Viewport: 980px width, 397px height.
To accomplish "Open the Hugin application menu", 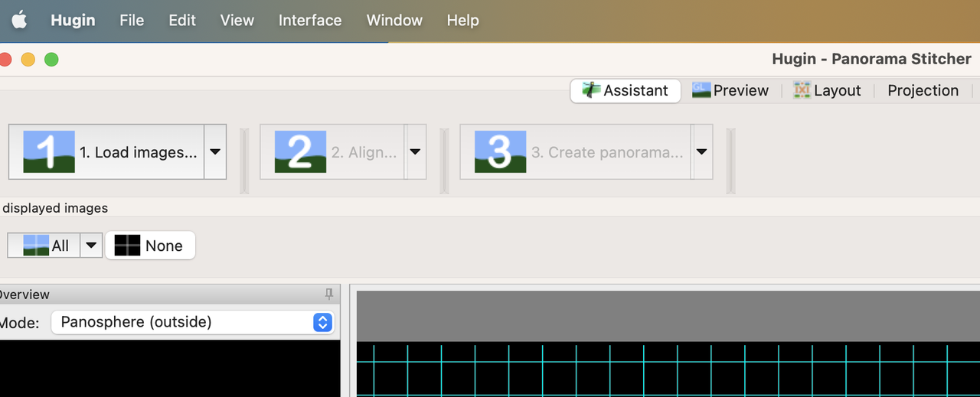I will coord(73,21).
